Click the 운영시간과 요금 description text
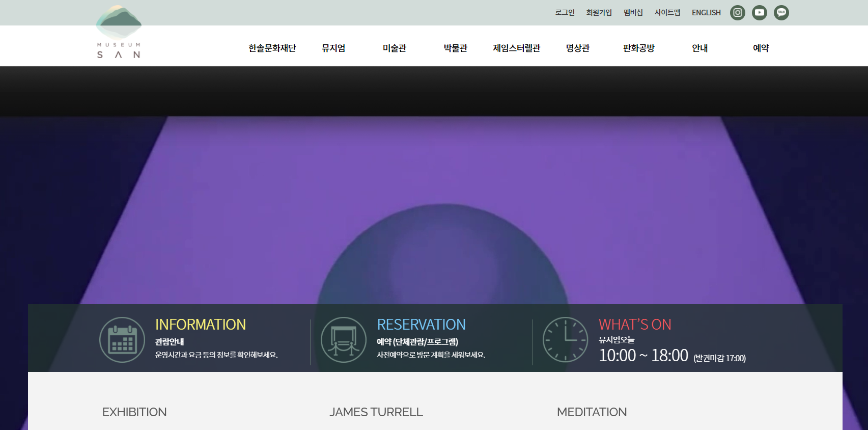The height and width of the screenshot is (430, 868). (x=216, y=355)
